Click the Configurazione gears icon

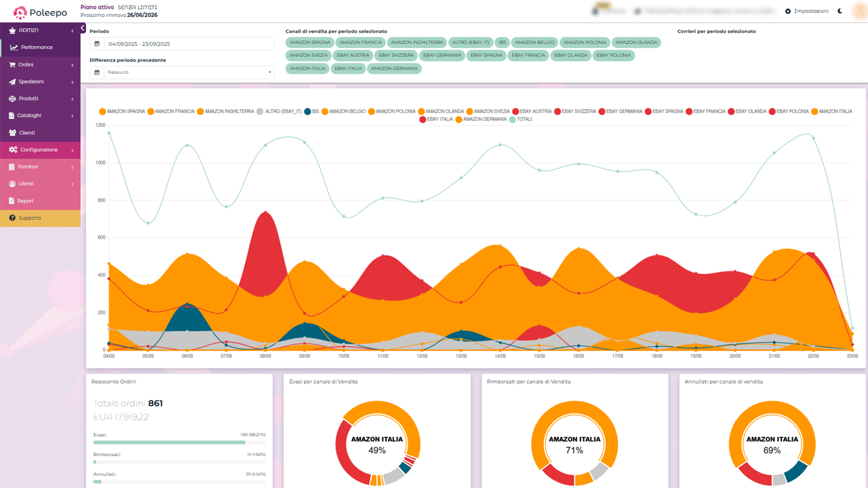[13, 150]
